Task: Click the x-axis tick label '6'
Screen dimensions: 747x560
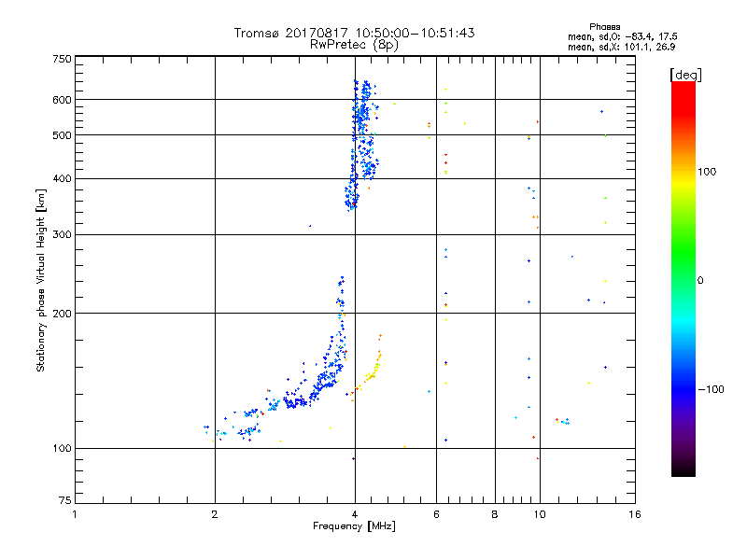Action: point(436,514)
